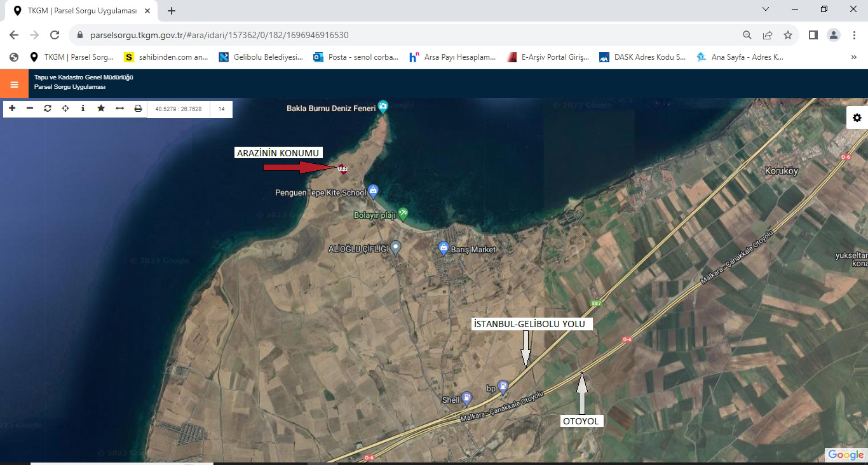Open the orange hamburger menu
The image size is (868, 465).
[x=14, y=84]
